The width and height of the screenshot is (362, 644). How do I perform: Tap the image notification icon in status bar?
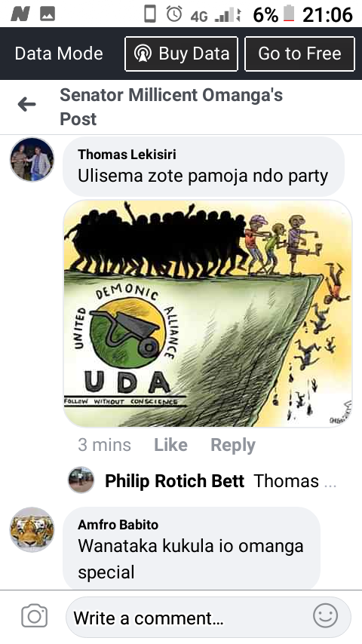(48, 14)
